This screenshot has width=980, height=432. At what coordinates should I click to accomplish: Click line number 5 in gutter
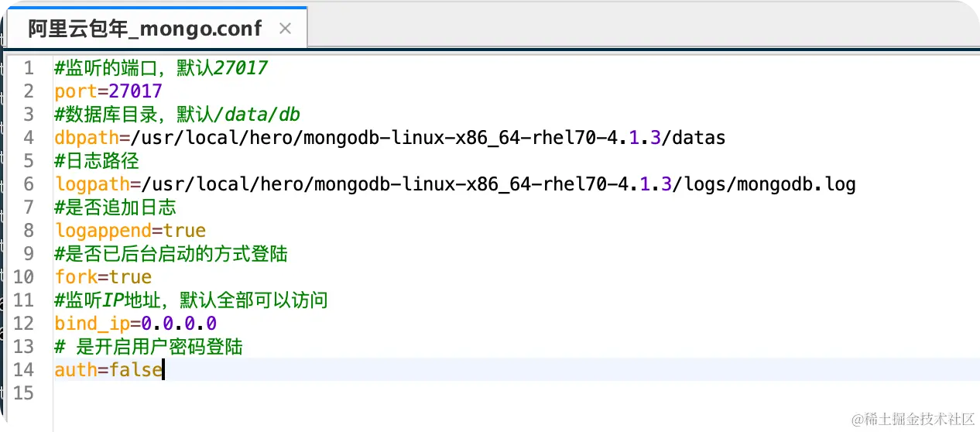(29, 161)
